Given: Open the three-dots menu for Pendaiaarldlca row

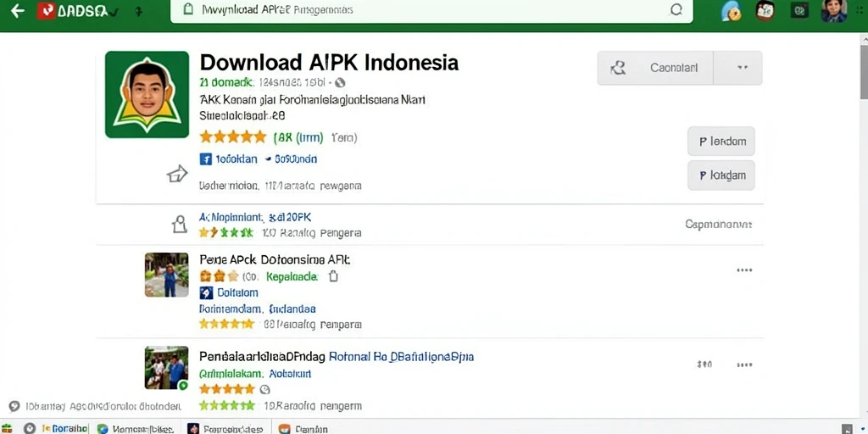Looking at the screenshot, I should pos(744,364).
